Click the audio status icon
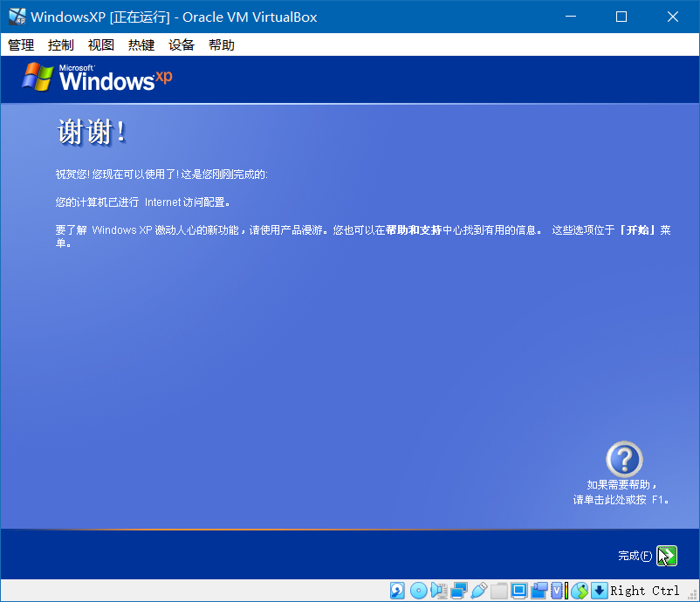 tap(439, 591)
